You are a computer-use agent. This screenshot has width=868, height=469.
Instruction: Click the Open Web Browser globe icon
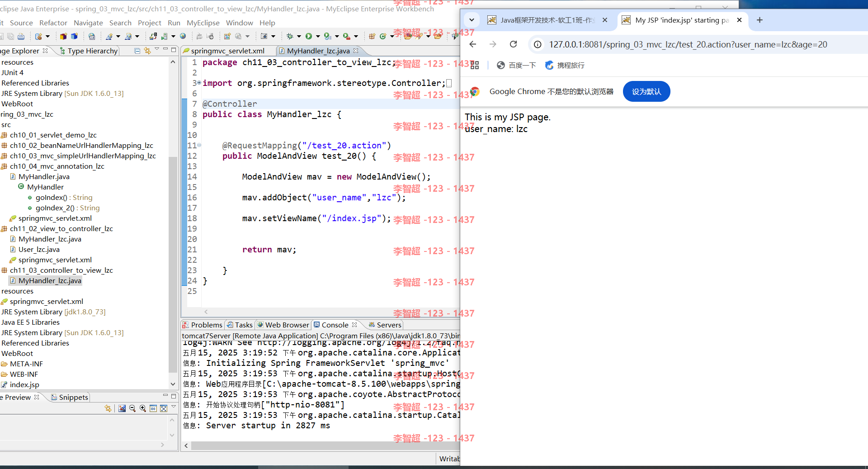pos(183,36)
